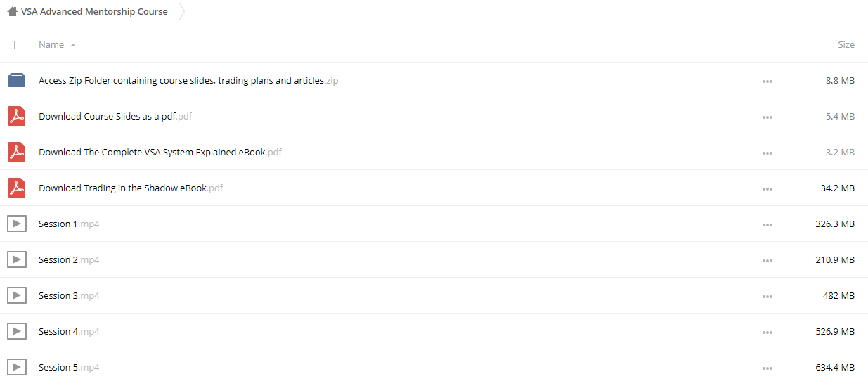
Task: Click the video play icon for Session 5
Action: (17, 367)
